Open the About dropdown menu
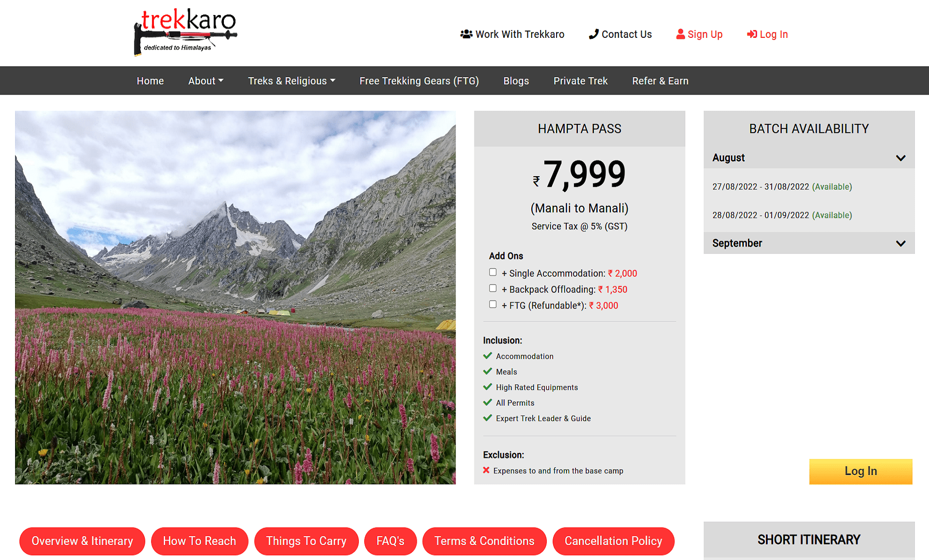 [x=205, y=81]
